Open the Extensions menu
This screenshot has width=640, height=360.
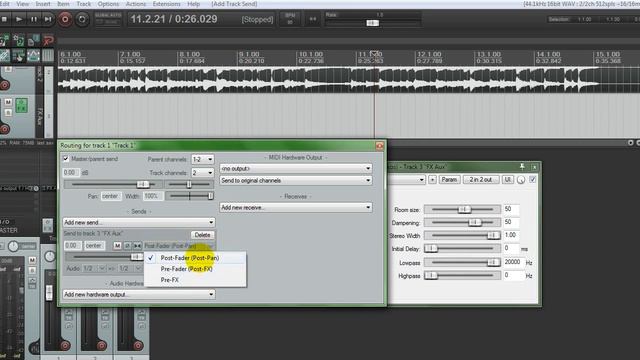pos(167,4)
